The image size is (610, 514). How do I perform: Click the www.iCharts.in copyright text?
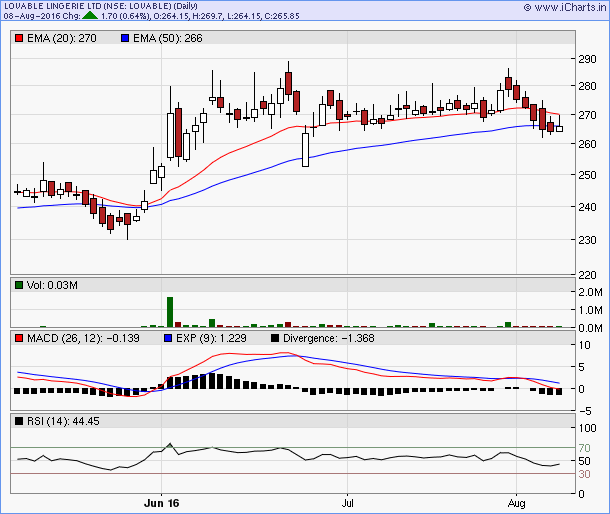(565, 7)
